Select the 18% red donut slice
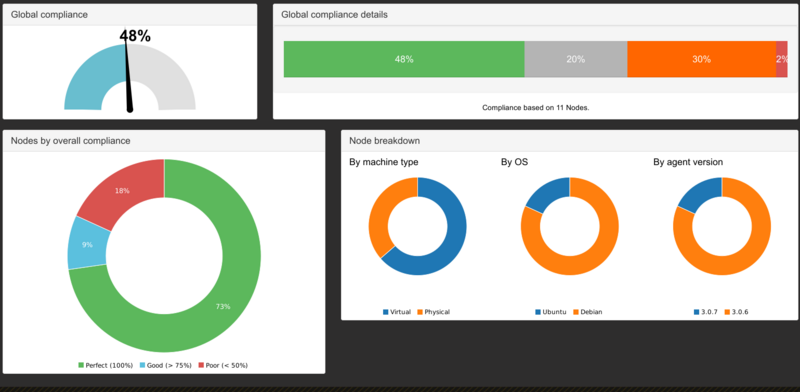The width and height of the screenshot is (800, 392). [122, 190]
